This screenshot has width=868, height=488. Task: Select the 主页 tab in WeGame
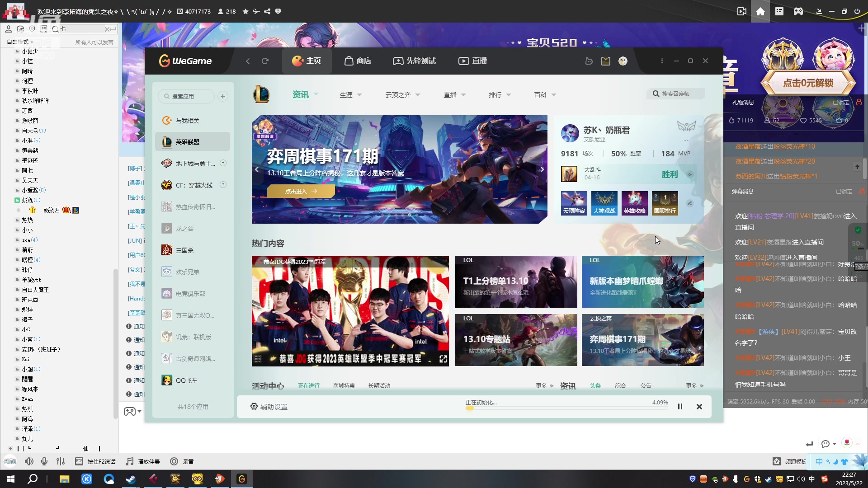307,61
